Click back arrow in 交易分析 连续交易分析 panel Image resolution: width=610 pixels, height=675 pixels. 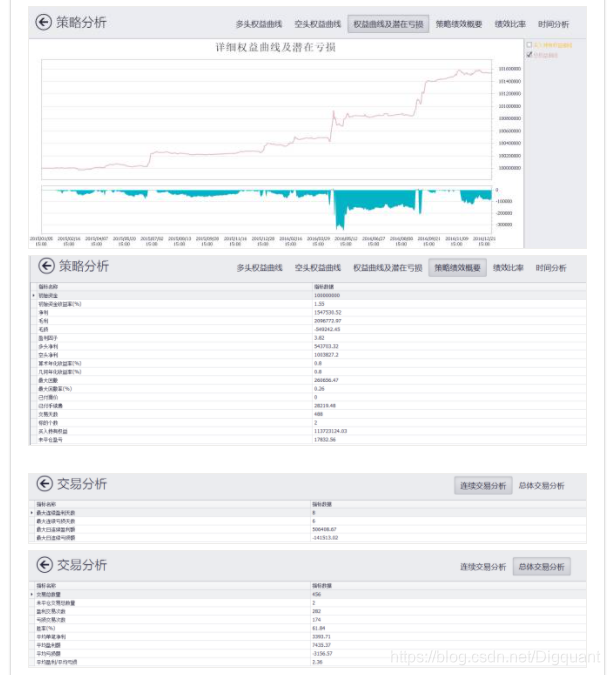44,483
